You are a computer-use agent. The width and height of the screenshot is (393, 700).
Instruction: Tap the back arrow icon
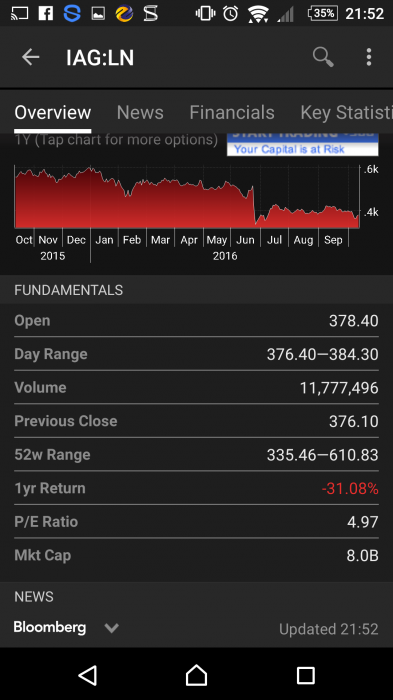pyautogui.click(x=31, y=57)
